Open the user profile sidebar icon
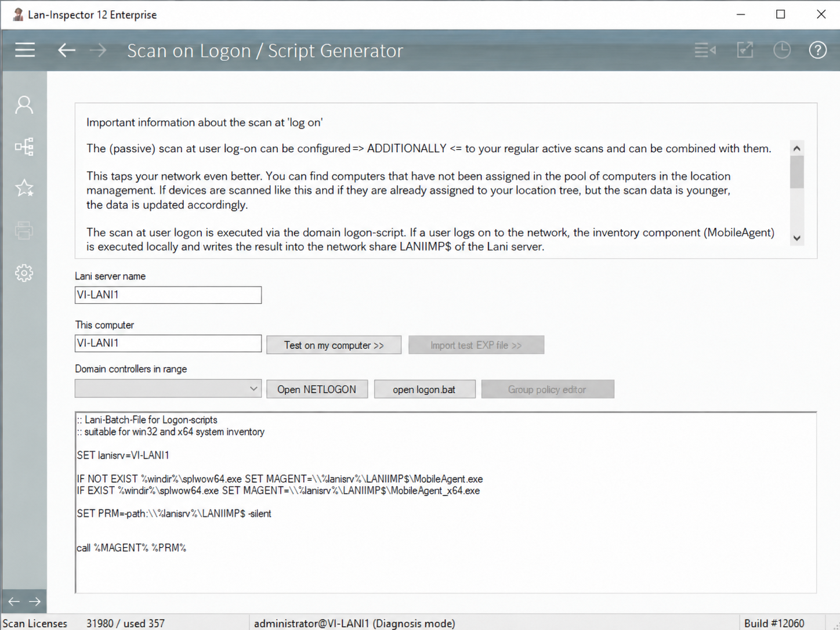840x630 pixels. tap(24, 105)
